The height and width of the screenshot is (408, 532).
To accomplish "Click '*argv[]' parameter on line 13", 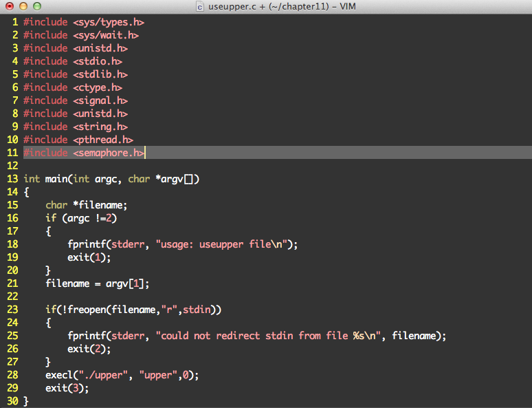I will (x=175, y=179).
